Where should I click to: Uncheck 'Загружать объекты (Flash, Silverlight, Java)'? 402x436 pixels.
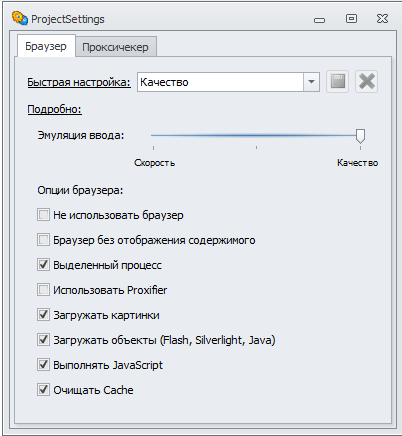pyautogui.click(x=43, y=340)
